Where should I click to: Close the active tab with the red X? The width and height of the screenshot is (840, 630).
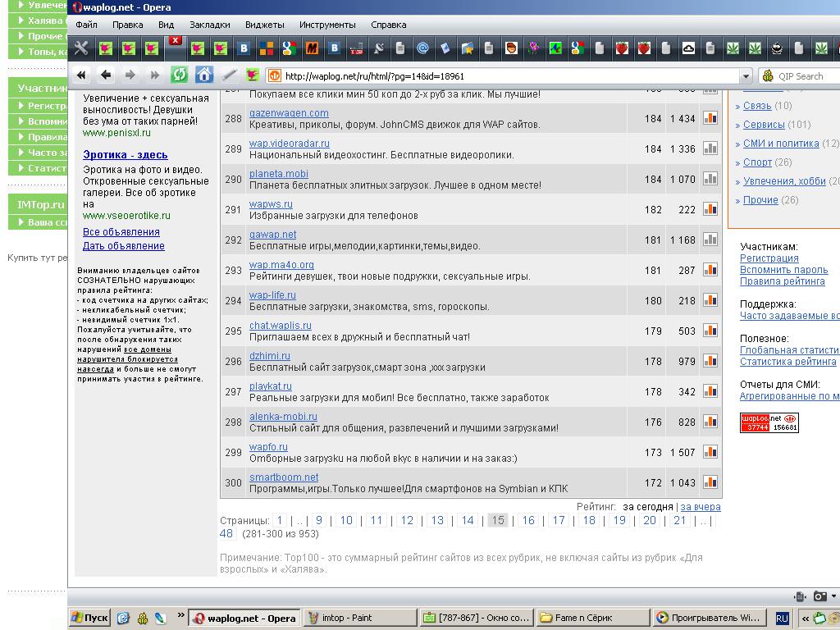(175, 40)
